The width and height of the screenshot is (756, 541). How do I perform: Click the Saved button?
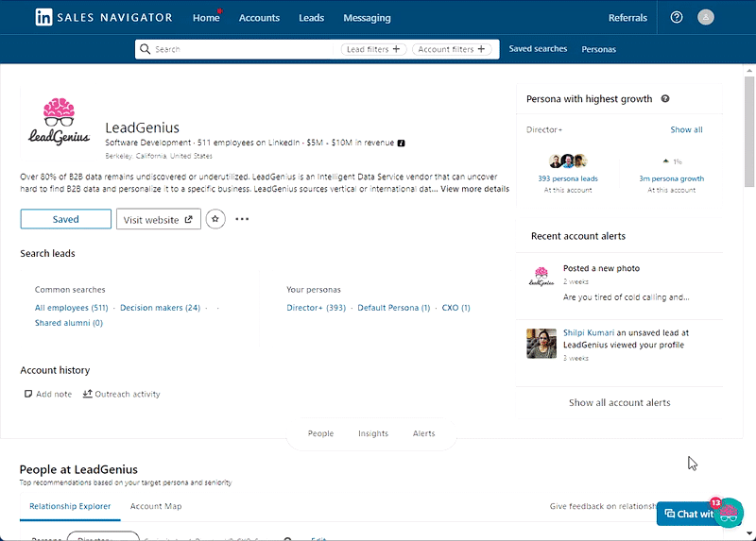click(x=65, y=219)
